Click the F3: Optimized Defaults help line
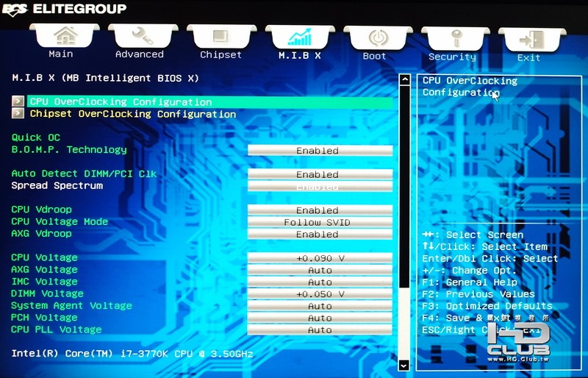 point(487,306)
